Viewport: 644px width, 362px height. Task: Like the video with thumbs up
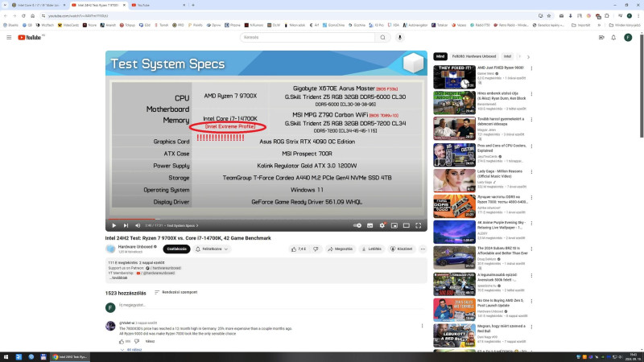tap(299, 249)
